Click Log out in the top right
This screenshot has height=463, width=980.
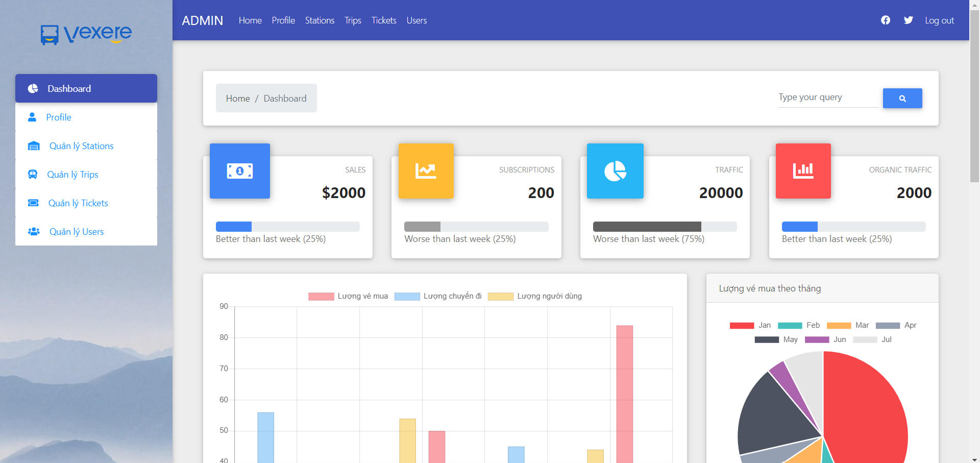coord(939,20)
